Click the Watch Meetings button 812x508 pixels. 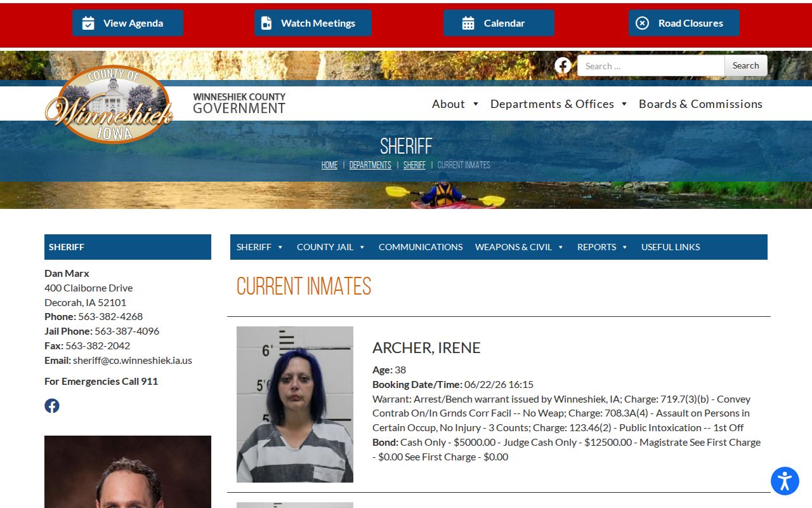(x=313, y=23)
